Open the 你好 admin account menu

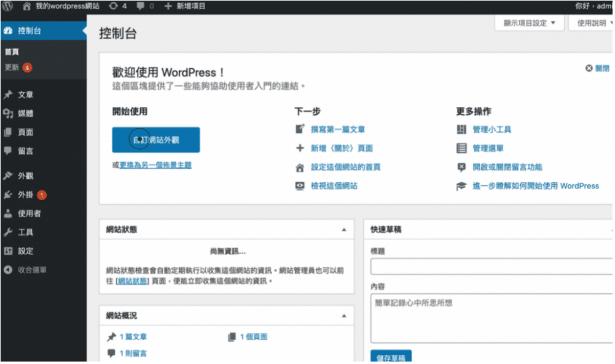click(x=593, y=6)
